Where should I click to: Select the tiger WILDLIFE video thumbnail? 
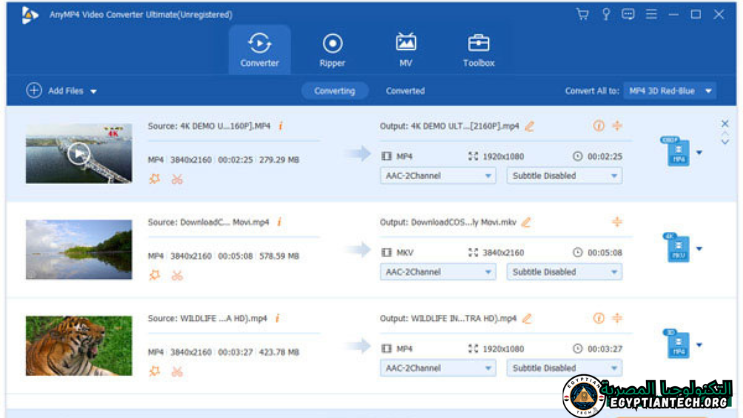(78, 345)
